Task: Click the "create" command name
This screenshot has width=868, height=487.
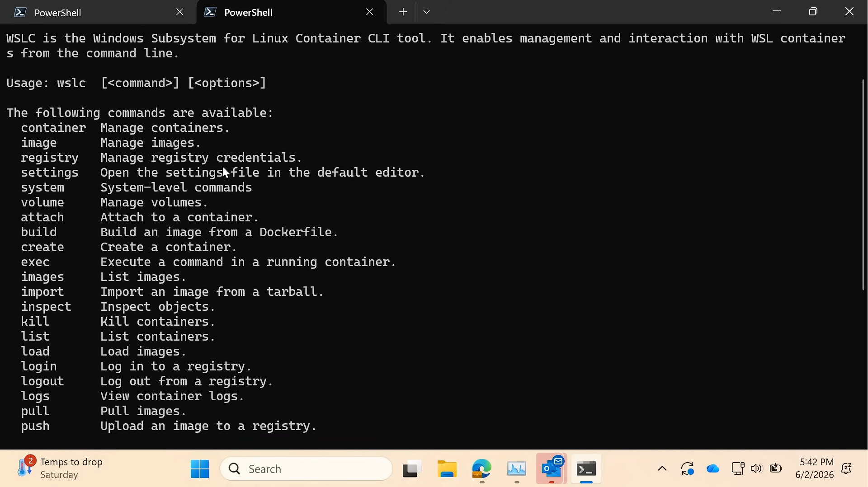Action: tap(42, 248)
